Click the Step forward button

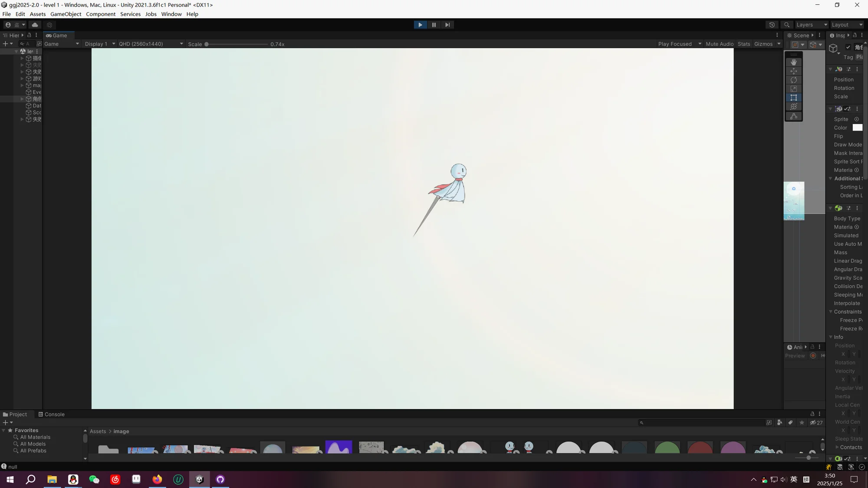click(x=447, y=25)
